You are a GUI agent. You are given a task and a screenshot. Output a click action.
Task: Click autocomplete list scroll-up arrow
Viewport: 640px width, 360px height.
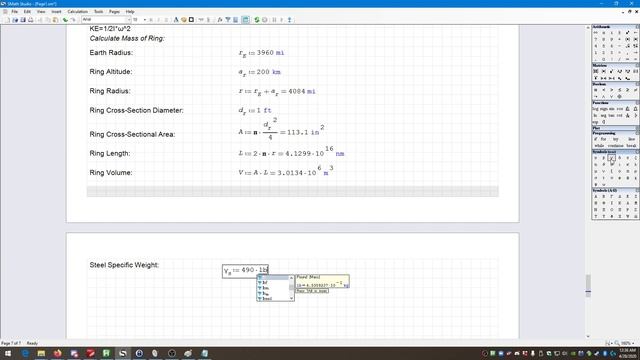click(291, 278)
